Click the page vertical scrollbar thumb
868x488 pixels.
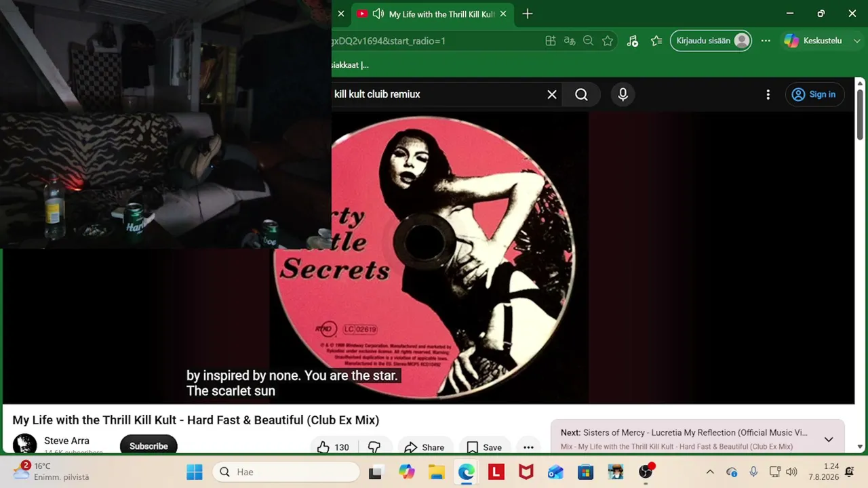coord(860,114)
